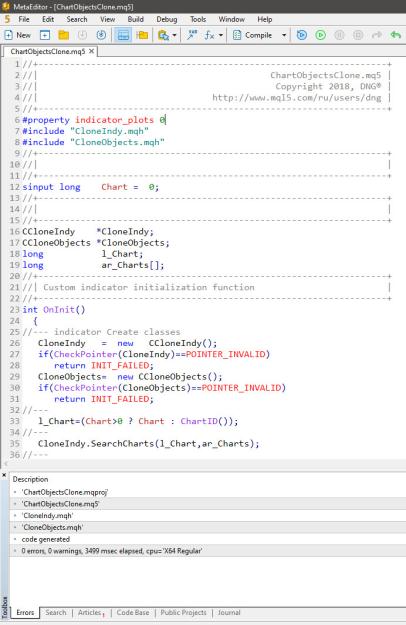406x625 pixels.
Task: Click line number 23 in the gutter
Action: pyautogui.click(x=14, y=310)
